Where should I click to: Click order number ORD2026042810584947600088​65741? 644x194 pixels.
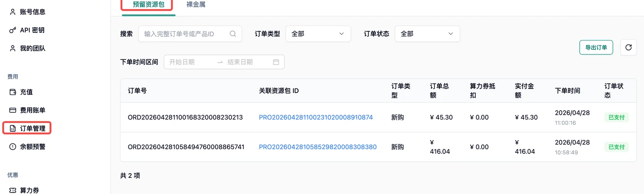pyautogui.click(x=186, y=147)
